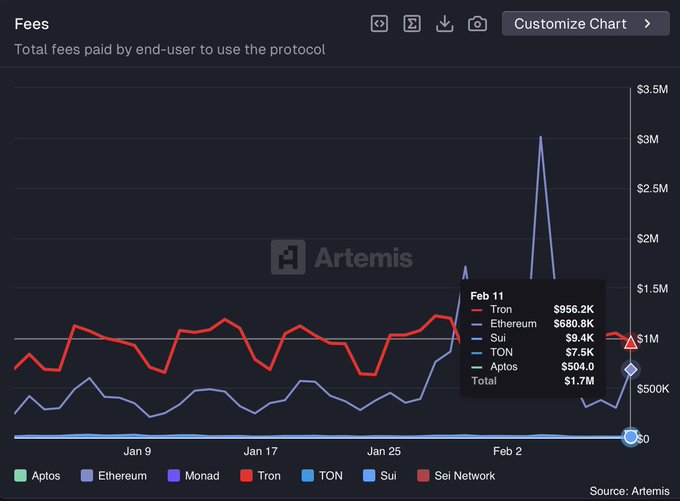Click the embed code icon
This screenshot has width=680, height=501.
click(x=379, y=24)
